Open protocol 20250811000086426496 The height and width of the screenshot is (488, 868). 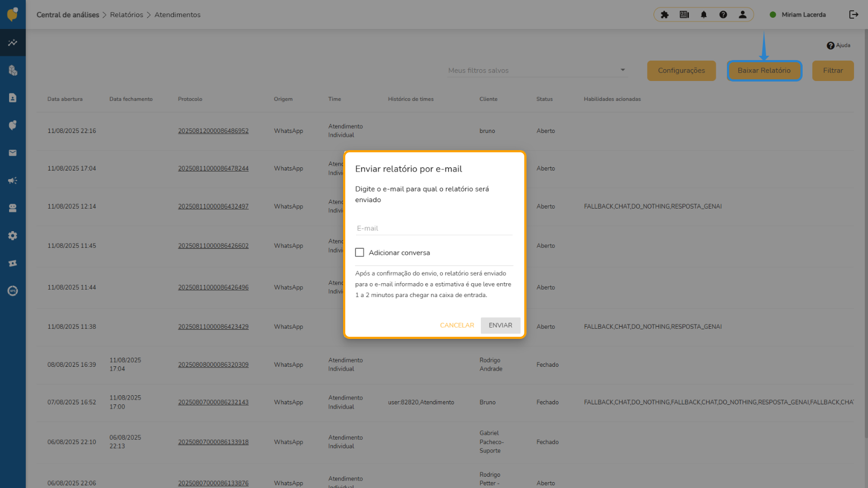(213, 287)
